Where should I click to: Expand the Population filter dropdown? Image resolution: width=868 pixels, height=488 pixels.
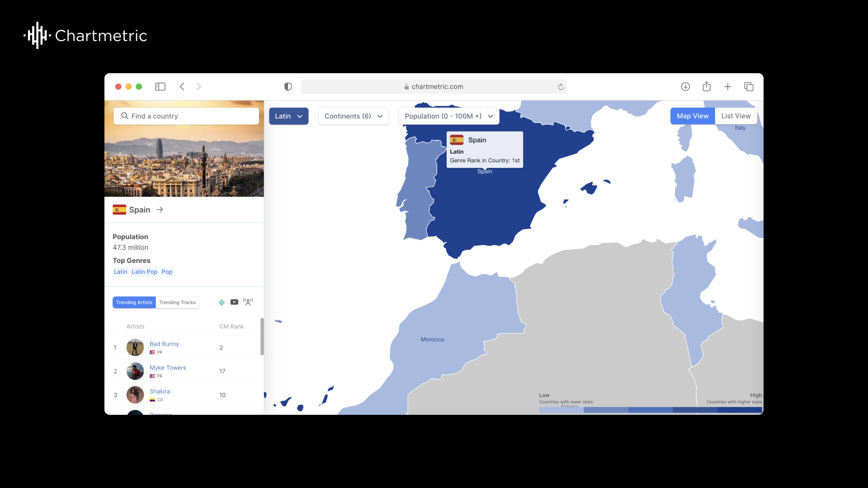coord(448,116)
